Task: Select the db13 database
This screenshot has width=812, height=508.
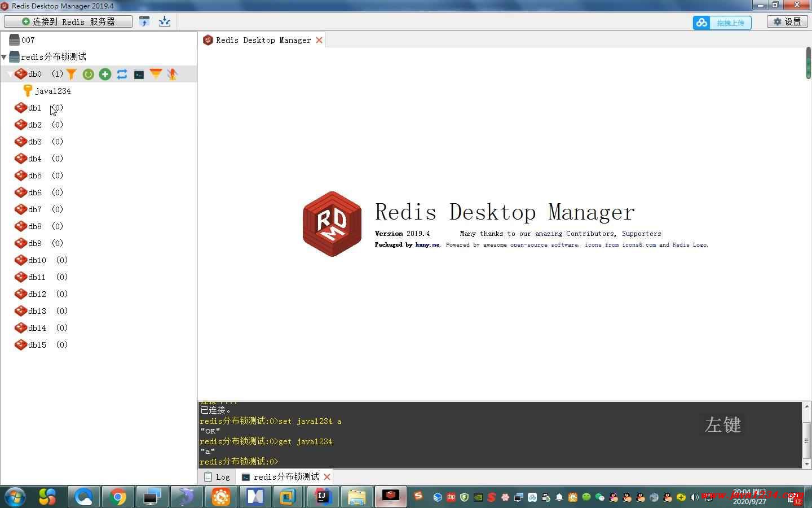Action: 37,311
